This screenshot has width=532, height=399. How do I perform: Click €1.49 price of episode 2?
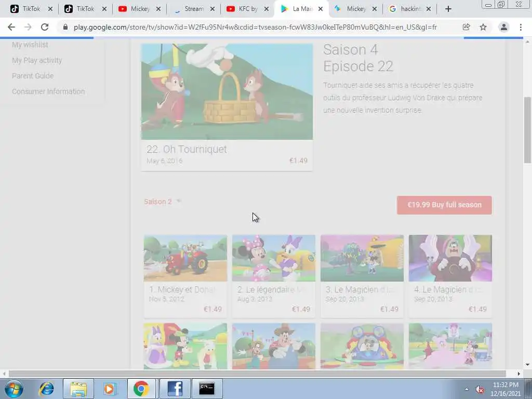click(301, 309)
